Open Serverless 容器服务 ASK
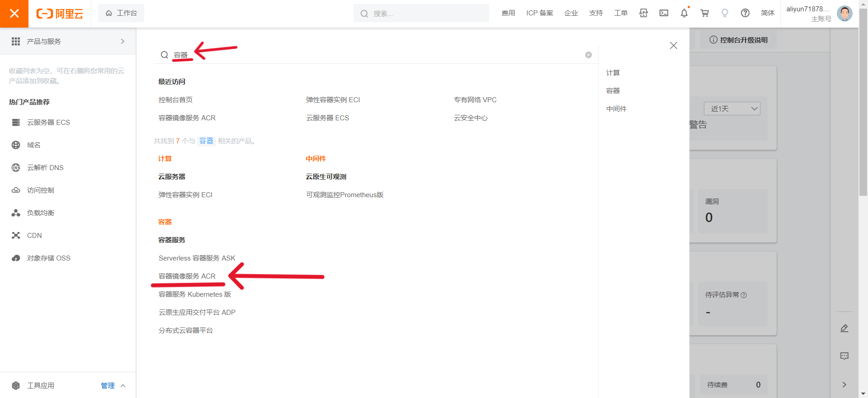868x398 pixels. pyautogui.click(x=197, y=258)
